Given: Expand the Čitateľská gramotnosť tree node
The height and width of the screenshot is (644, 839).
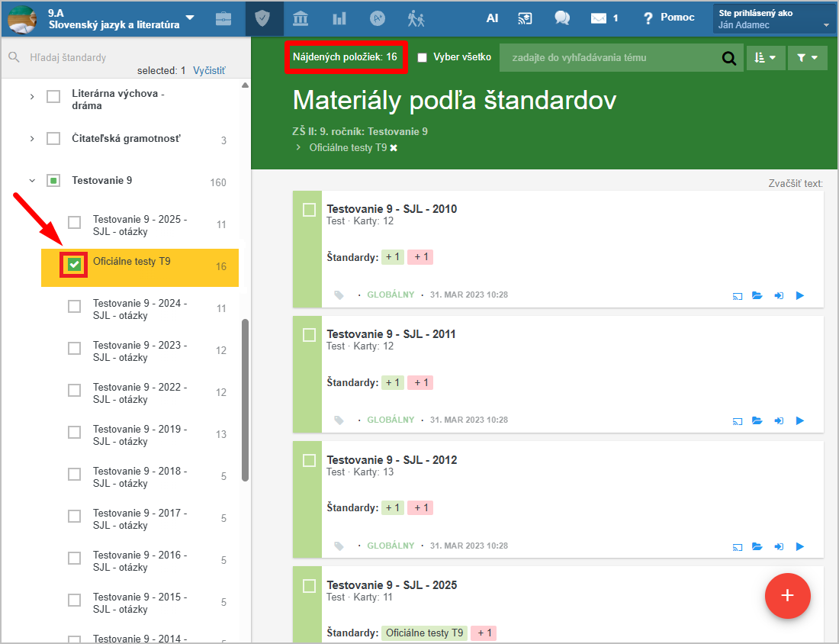Looking at the screenshot, I should 32,139.
